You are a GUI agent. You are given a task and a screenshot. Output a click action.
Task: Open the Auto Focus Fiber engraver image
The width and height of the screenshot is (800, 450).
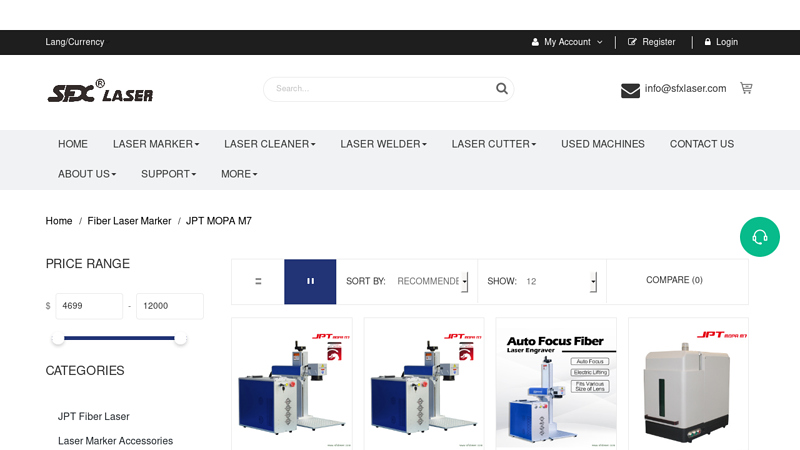click(556, 384)
